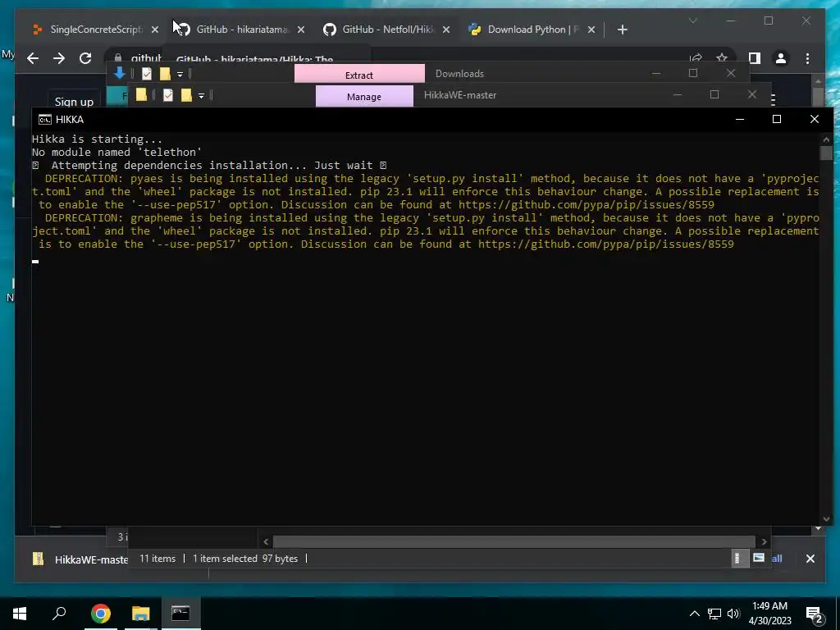This screenshot has width=840, height=630.
Task: Close Chrome's downloads bar
Action: point(810,559)
